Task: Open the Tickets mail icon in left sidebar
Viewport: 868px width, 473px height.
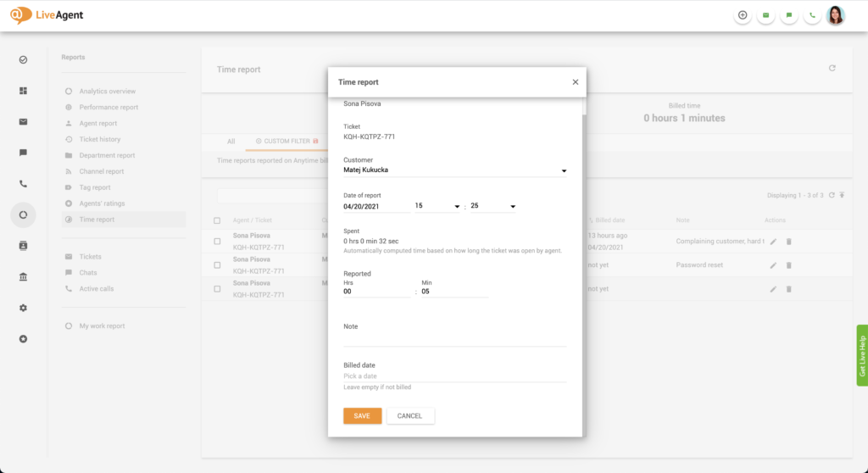Action: click(23, 121)
